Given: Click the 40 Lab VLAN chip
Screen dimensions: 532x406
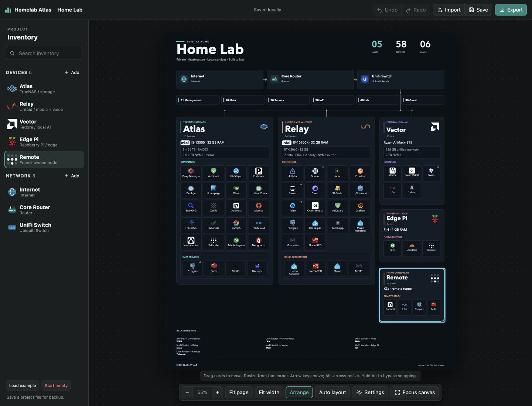Looking at the screenshot, I should tap(378, 100).
